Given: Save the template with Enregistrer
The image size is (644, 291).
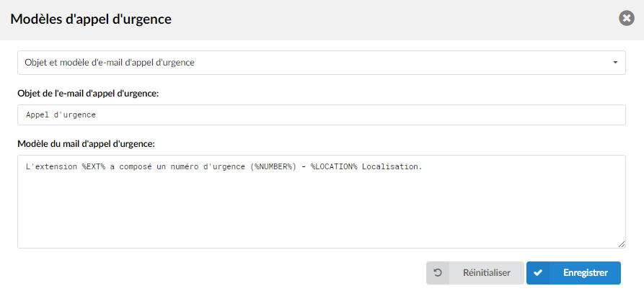Looking at the screenshot, I should click(573, 273).
